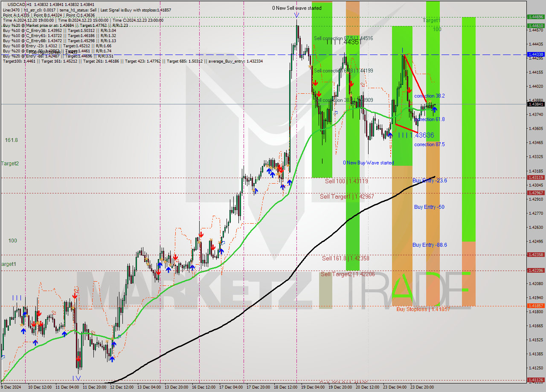Select the blue 1.44330 price tag
Viewport: 546px width, 392px height.
click(x=536, y=55)
